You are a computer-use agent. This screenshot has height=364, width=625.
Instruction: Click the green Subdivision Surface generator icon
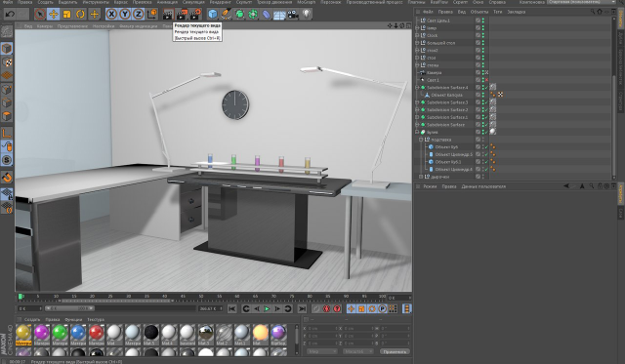click(x=239, y=15)
